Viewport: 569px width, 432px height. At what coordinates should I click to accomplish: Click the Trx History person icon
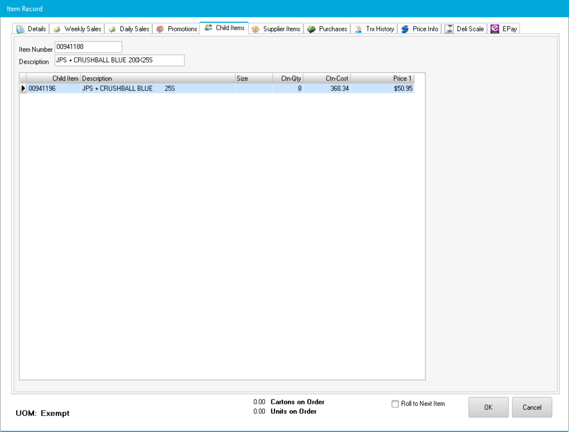coord(358,29)
